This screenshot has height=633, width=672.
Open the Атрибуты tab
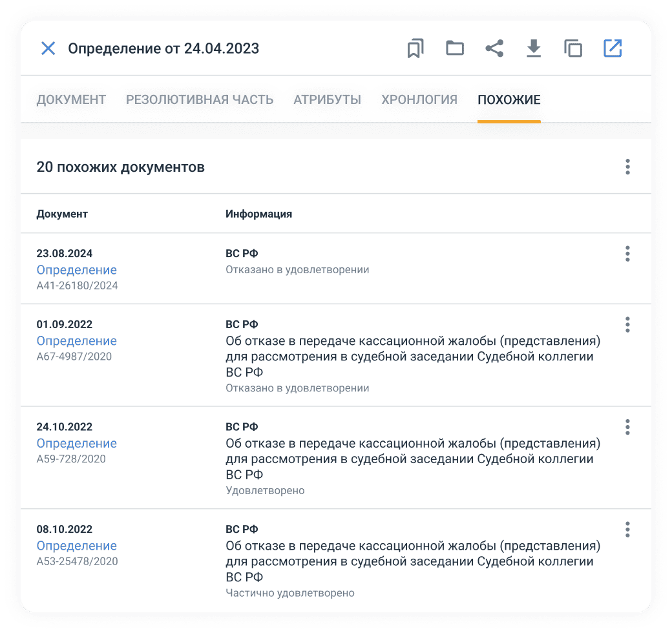coord(327,100)
